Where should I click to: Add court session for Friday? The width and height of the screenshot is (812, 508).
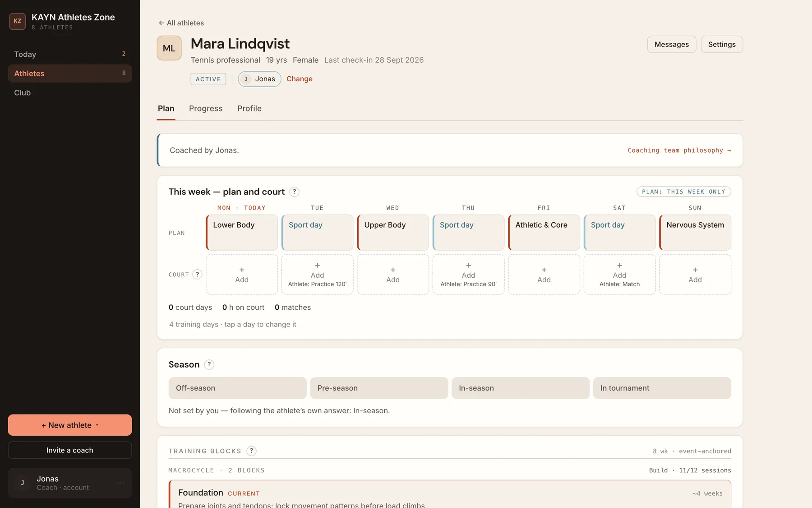coord(544,275)
